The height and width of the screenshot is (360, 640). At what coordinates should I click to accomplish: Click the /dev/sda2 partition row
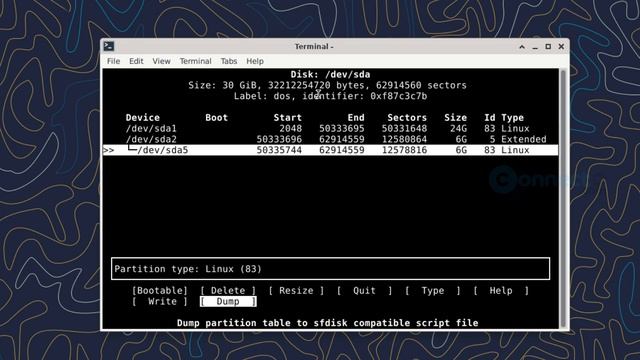pyautogui.click(x=330, y=139)
